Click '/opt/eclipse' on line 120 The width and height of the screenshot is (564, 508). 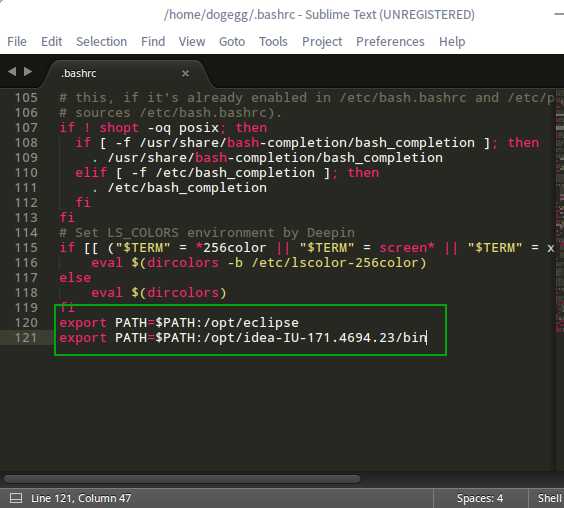251,323
